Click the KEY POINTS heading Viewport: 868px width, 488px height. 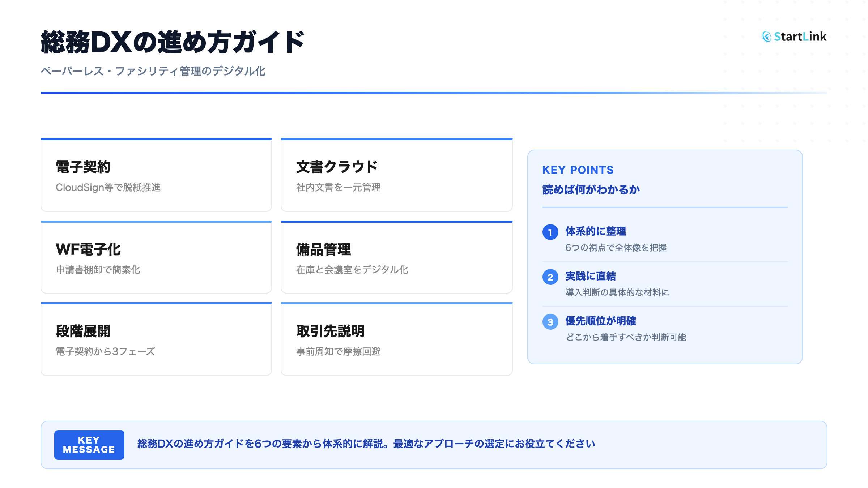(x=578, y=170)
